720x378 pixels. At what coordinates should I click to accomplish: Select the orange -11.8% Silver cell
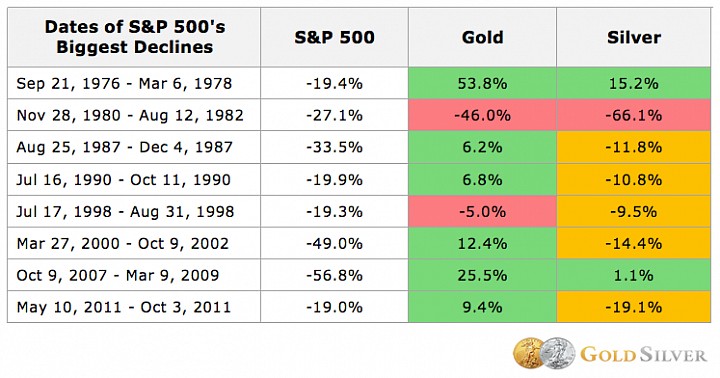click(x=634, y=147)
